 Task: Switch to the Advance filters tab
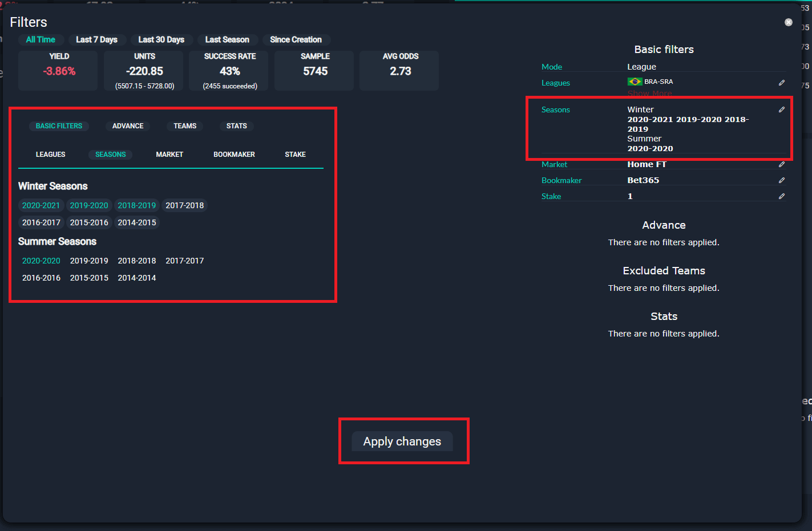(128, 126)
